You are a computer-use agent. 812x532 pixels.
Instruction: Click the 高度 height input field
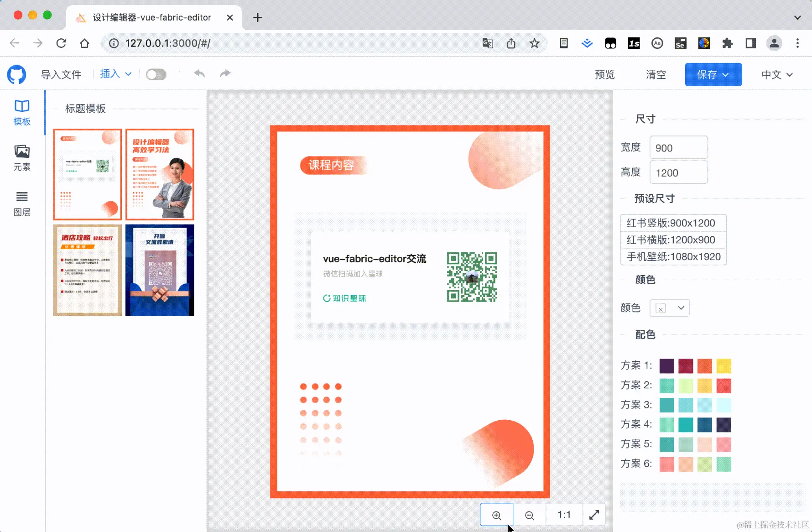pyautogui.click(x=678, y=172)
